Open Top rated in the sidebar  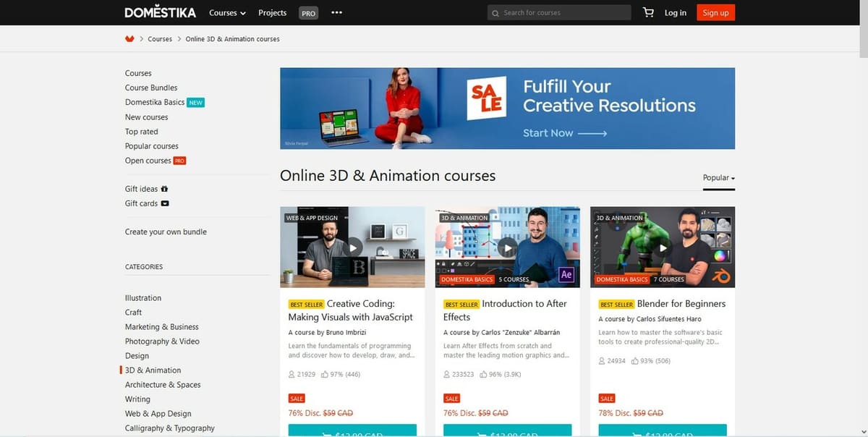click(141, 132)
